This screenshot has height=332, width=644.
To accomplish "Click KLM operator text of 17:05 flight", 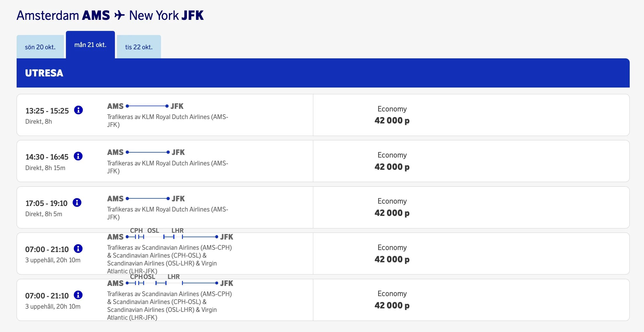I will tap(168, 213).
